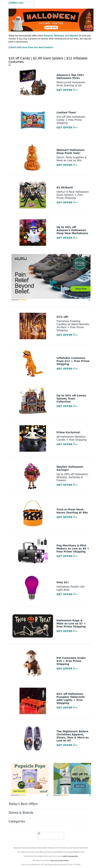Click the Kuru ad Shop Now button
The width and height of the screenshot is (102, 868).
(81, 289)
